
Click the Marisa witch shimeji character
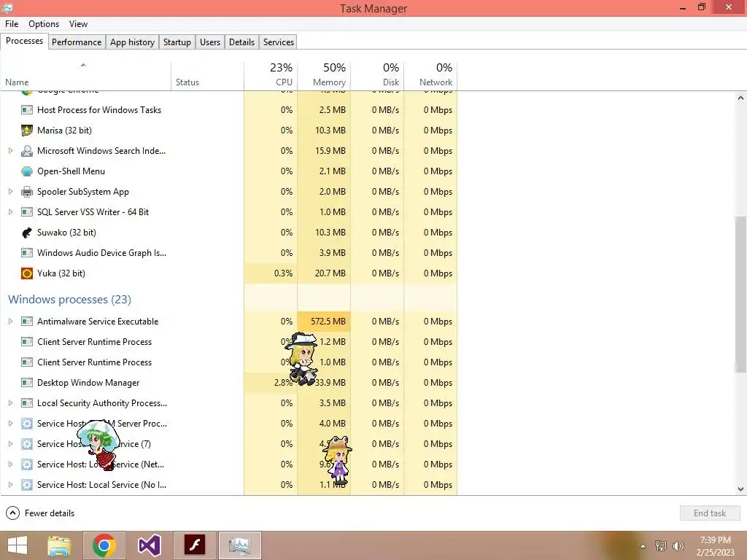[x=302, y=359]
